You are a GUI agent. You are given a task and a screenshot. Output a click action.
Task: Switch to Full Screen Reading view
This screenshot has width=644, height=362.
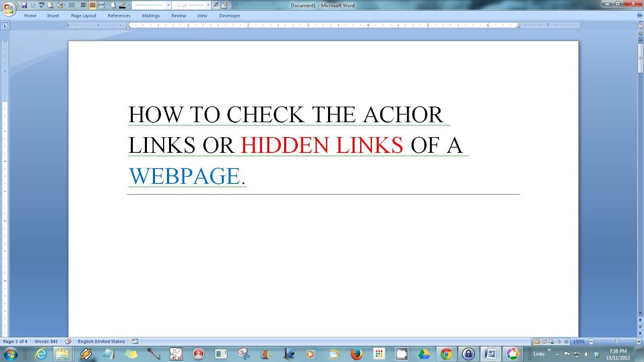pos(544,341)
